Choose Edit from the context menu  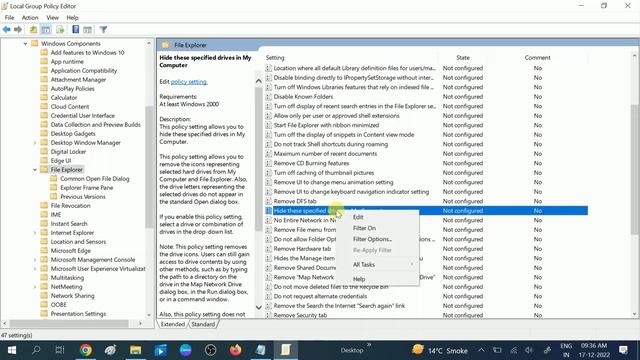coord(378,217)
